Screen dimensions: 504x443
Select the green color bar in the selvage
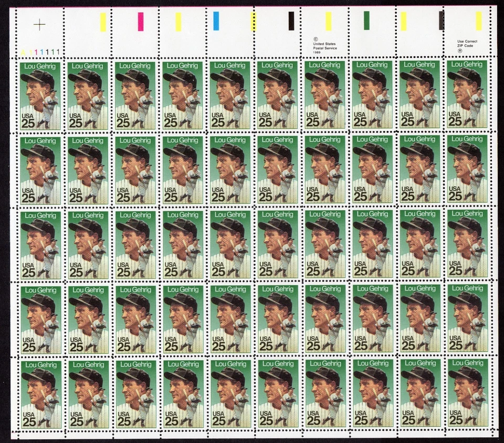click(x=367, y=21)
